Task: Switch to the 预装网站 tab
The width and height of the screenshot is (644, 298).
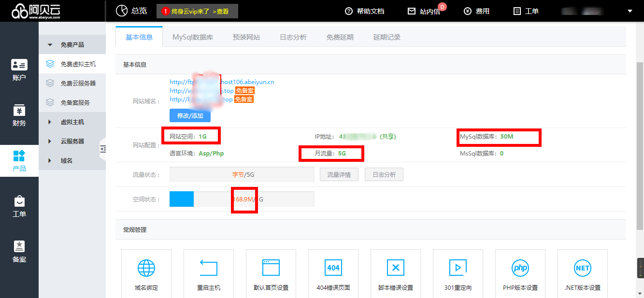Action: point(246,37)
